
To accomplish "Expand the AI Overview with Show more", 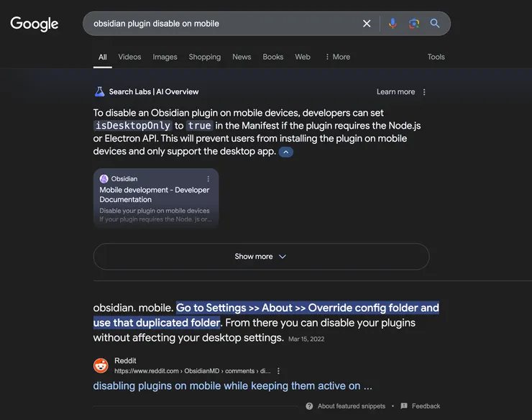I will click(x=261, y=256).
